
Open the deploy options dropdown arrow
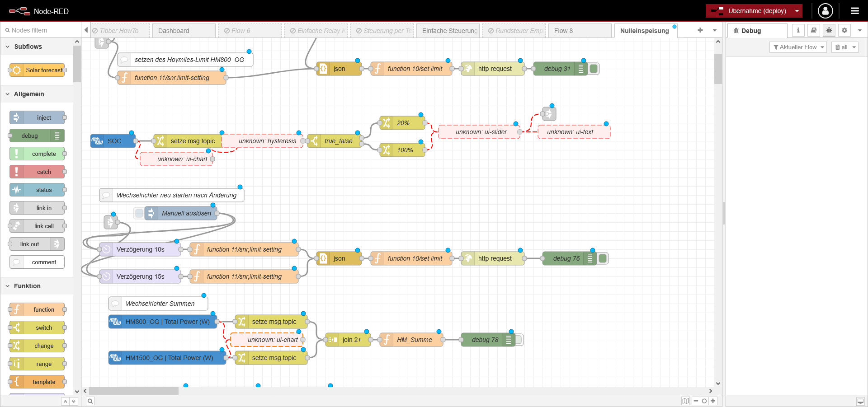pyautogui.click(x=797, y=11)
